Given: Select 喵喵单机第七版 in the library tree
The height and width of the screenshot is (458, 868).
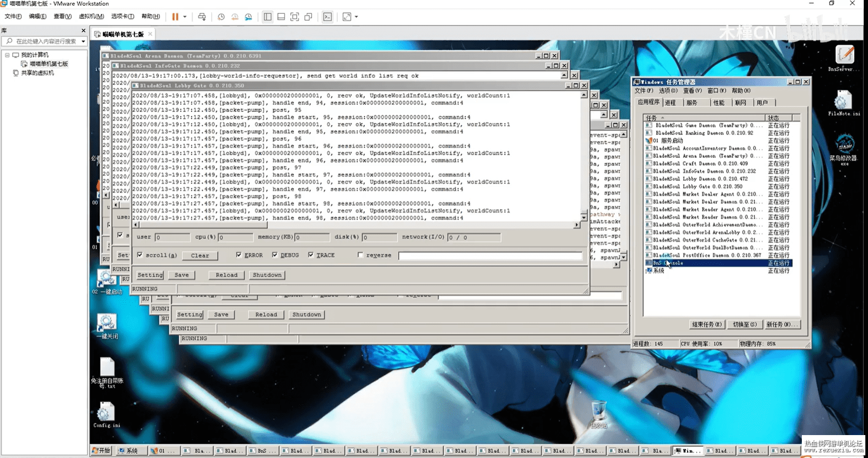Looking at the screenshot, I should coord(49,64).
